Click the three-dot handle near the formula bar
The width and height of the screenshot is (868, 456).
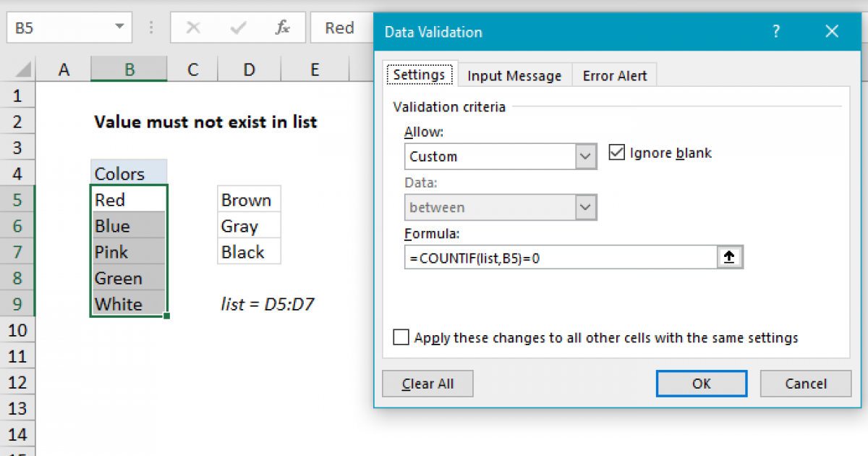click(150, 28)
